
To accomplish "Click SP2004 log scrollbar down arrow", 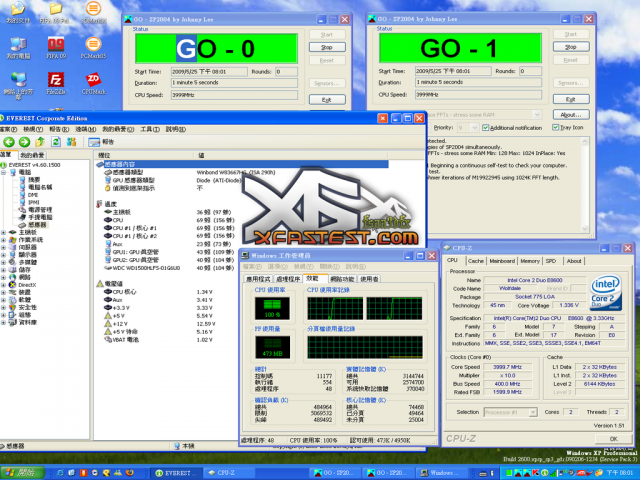I will [x=584, y=229].
